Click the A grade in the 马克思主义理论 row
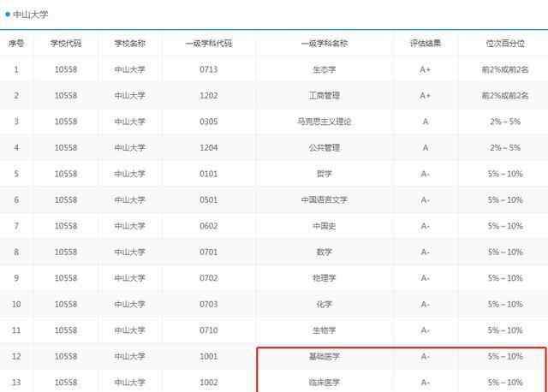Screen dimensions: 548x392 426,122
